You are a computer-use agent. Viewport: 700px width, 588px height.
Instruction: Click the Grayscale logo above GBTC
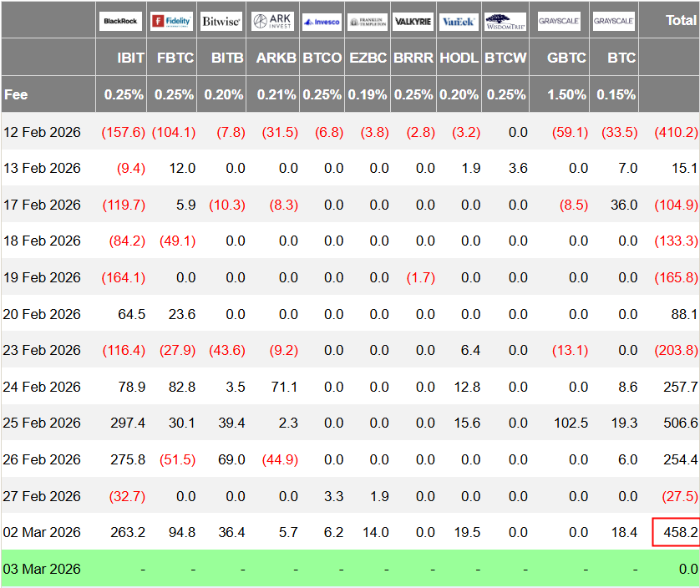559,22
